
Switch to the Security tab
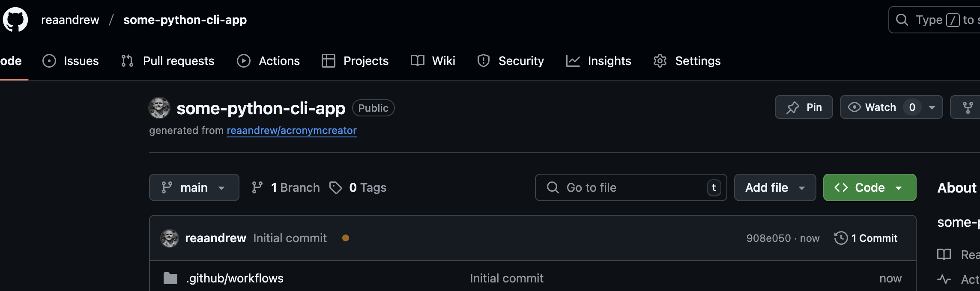click(x=511, y=61)
